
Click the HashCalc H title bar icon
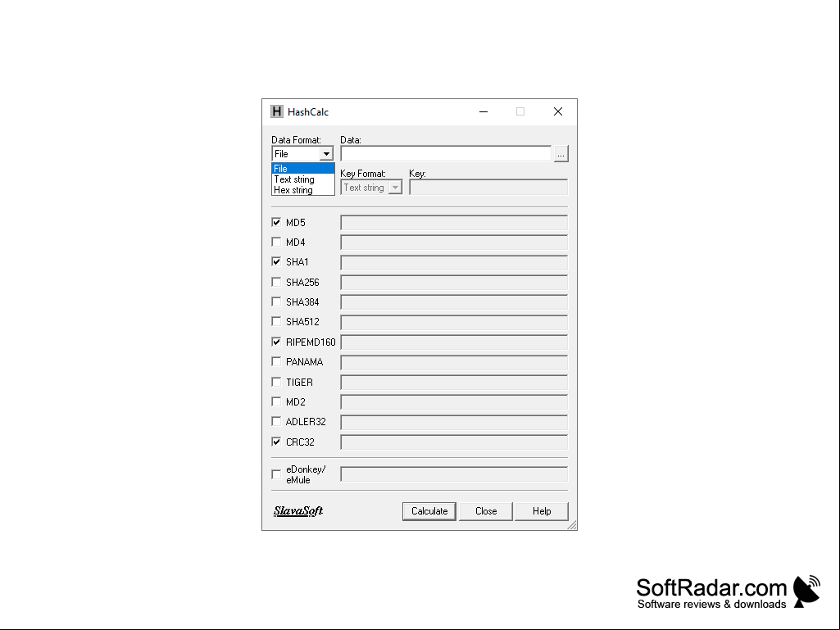coord(276,111)
